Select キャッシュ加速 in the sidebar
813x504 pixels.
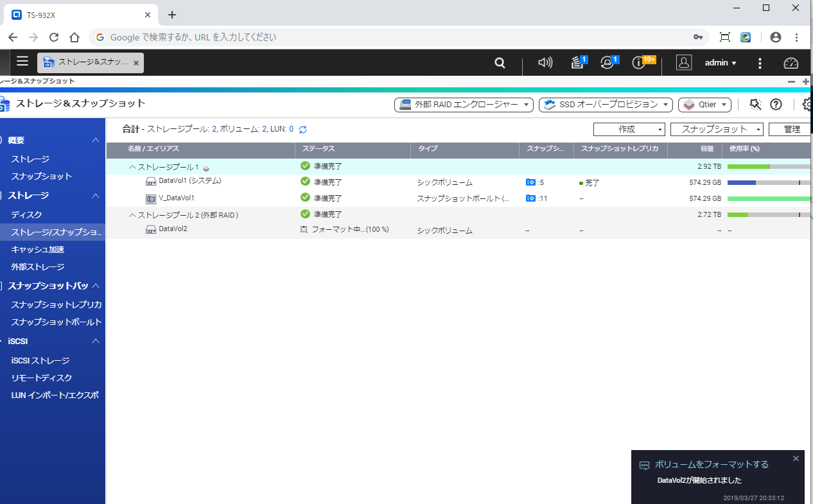(x=38, y=249)
